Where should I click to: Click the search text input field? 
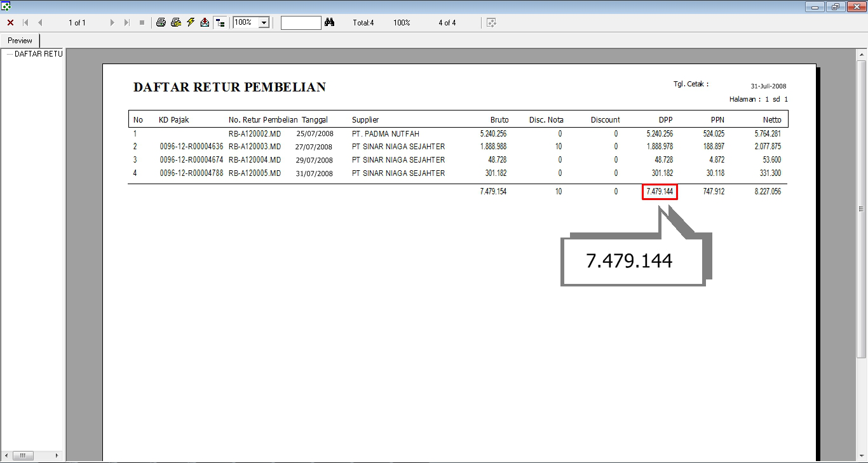point(301,23)
